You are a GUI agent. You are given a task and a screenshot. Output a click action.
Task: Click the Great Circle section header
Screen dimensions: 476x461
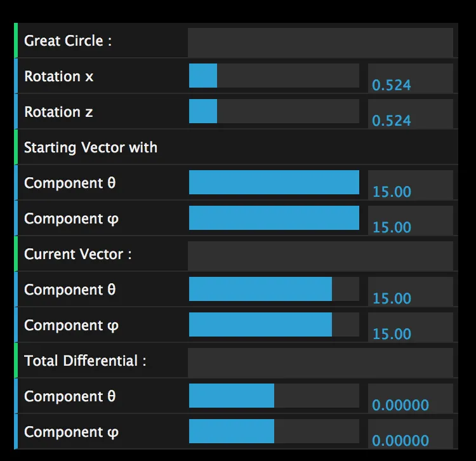point(68,41)
